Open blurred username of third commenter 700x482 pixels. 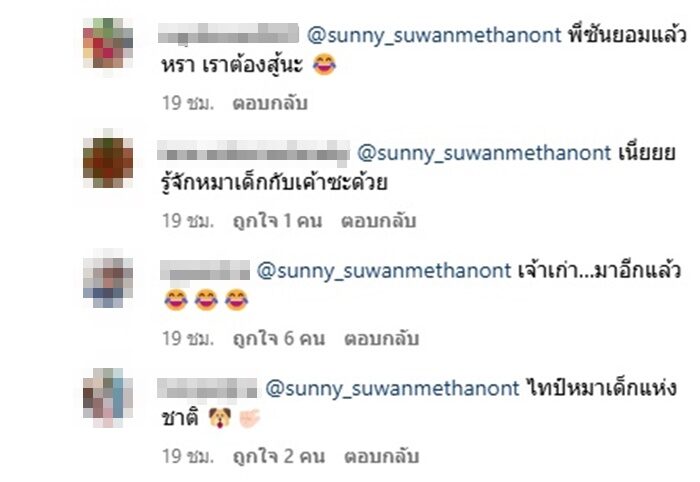pos(204,270)
